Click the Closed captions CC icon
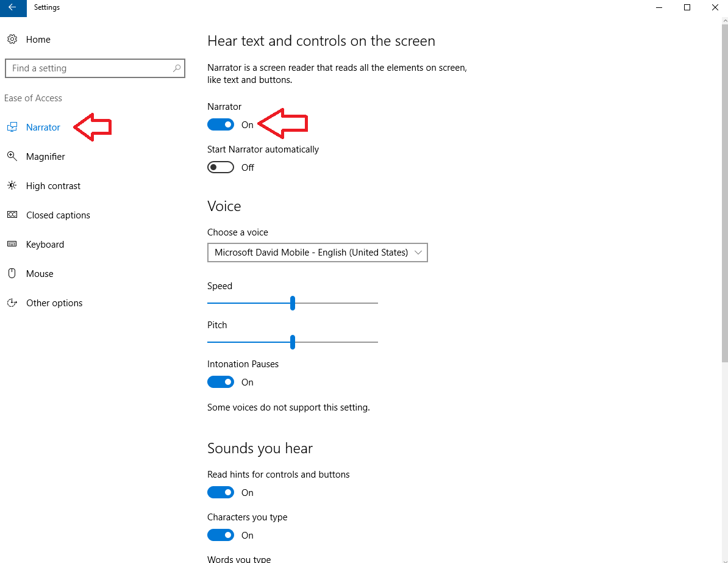This screenshot has height=563, width=728. [12, 215]
